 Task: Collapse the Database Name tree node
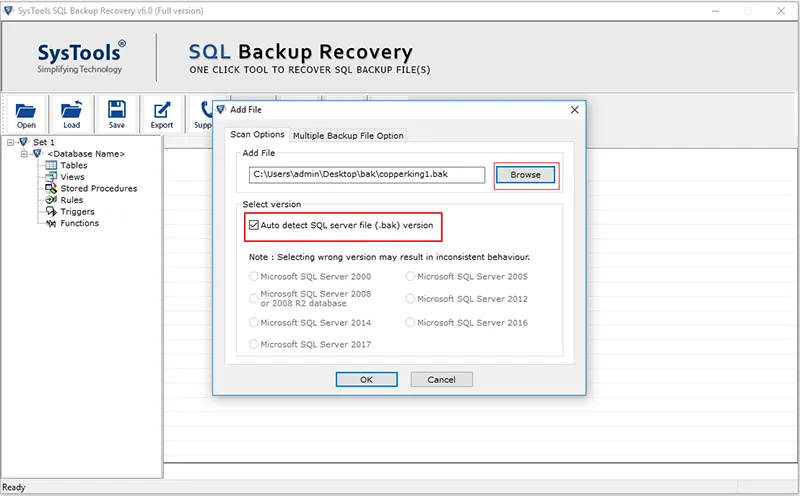24,154
